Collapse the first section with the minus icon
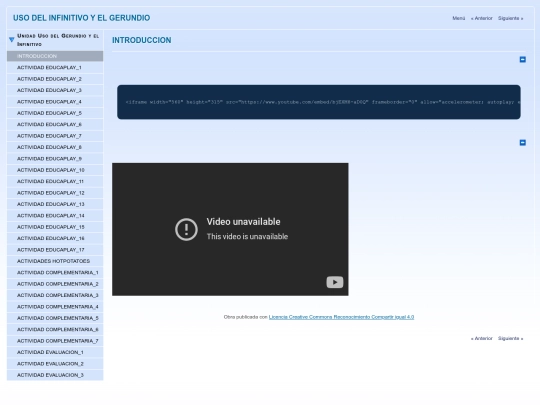 [522, 60]
